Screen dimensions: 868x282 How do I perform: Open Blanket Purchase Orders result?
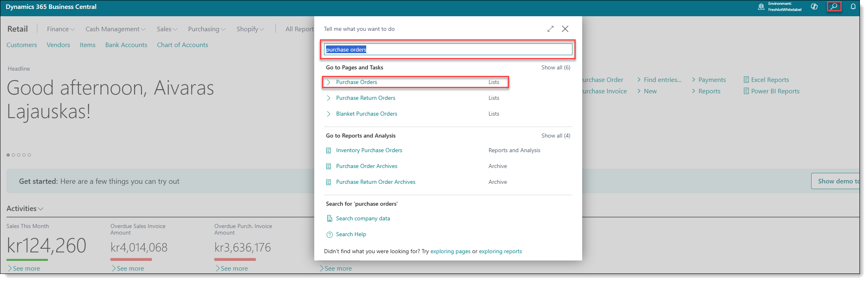pyautogui.click(x=367, y=114)
